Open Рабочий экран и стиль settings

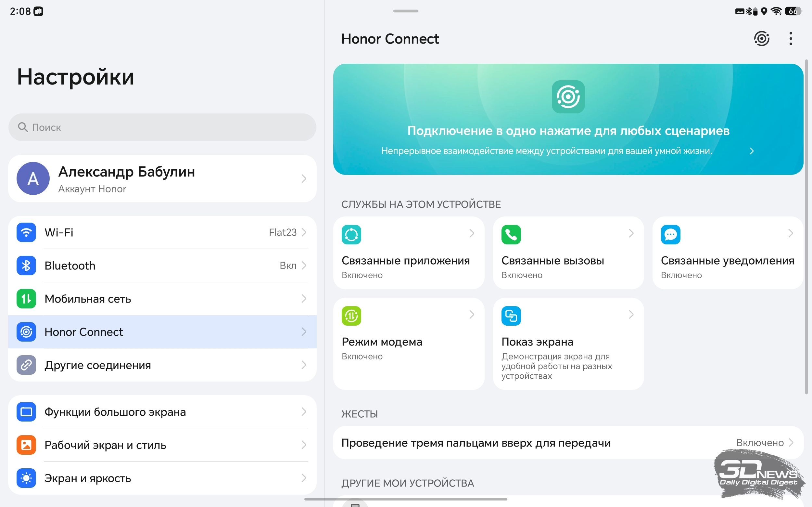pos(162,445)
